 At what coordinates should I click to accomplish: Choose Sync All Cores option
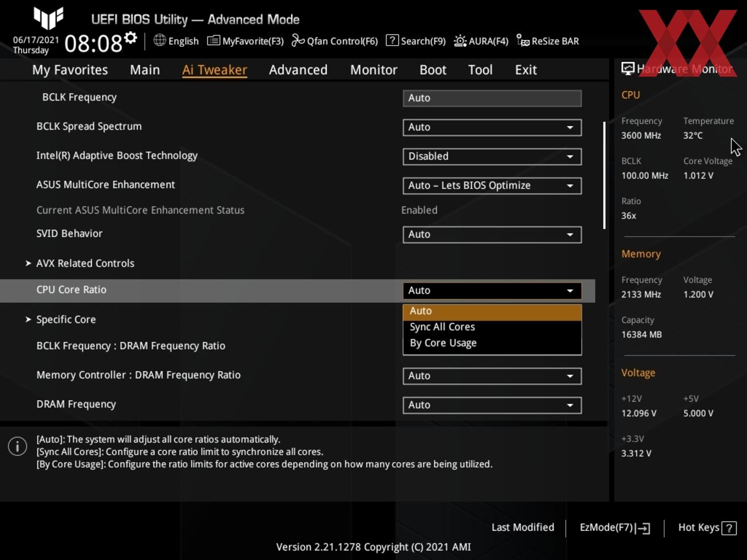(x=492, y=327)
